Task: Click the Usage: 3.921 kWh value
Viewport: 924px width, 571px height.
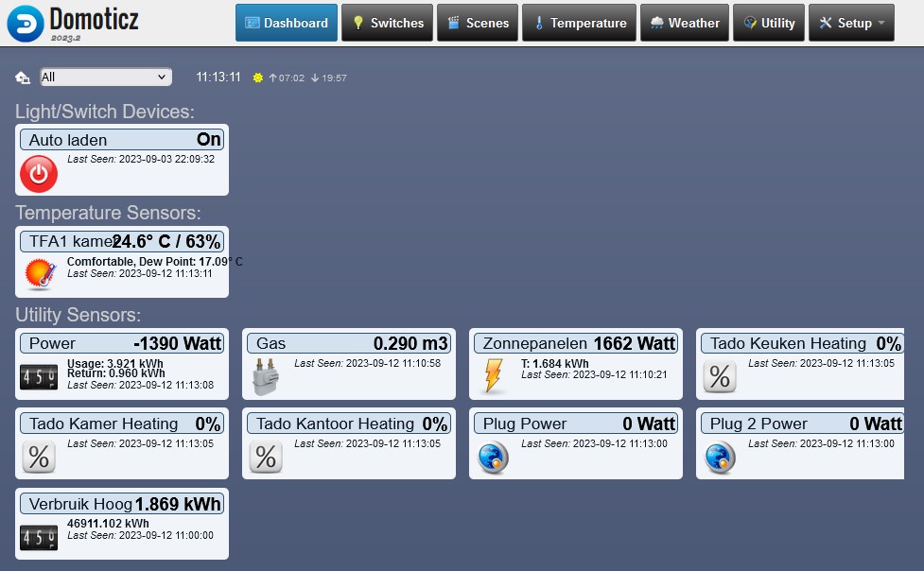Action: pos(115,364)
